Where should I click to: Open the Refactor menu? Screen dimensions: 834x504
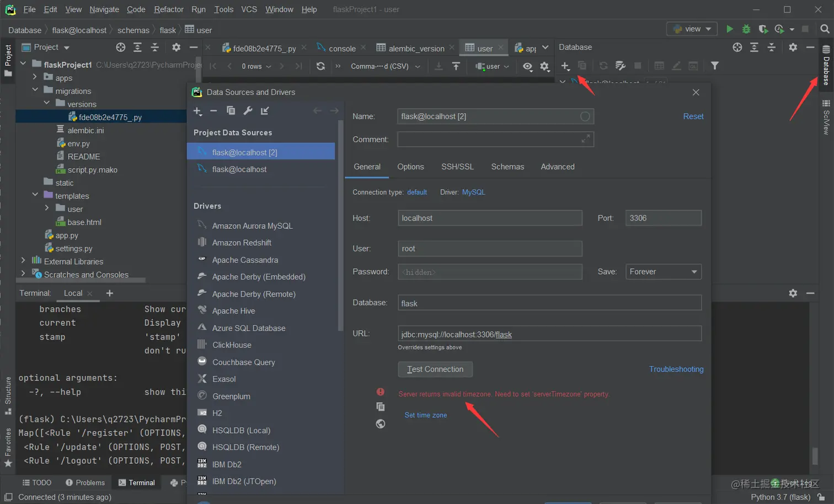coord(169,9)
